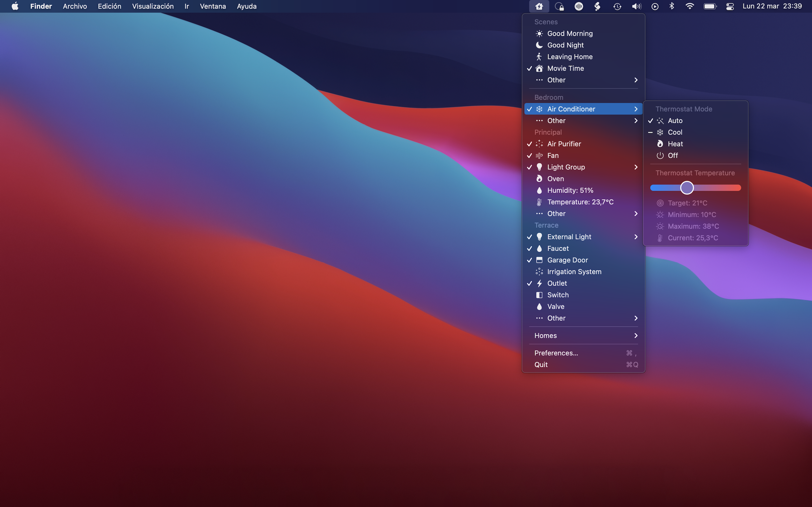Screen dimensions: 812x507
Task: Toggle the Outlet accessory
Action: pyautogui.click(x=557, y=283)
